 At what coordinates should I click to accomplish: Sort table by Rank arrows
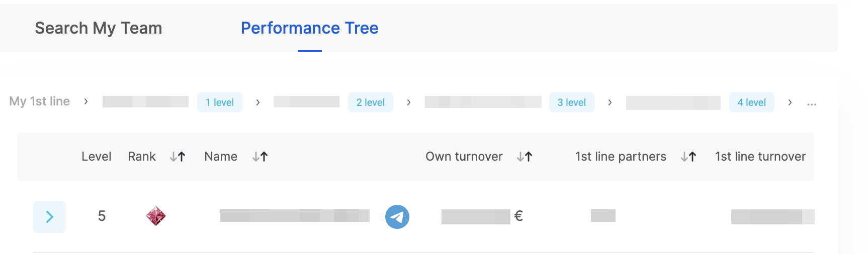[x=178, y=157]
